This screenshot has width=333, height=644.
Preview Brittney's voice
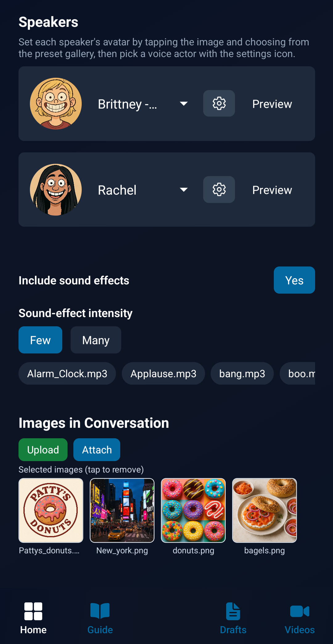(x=272, y=104)
